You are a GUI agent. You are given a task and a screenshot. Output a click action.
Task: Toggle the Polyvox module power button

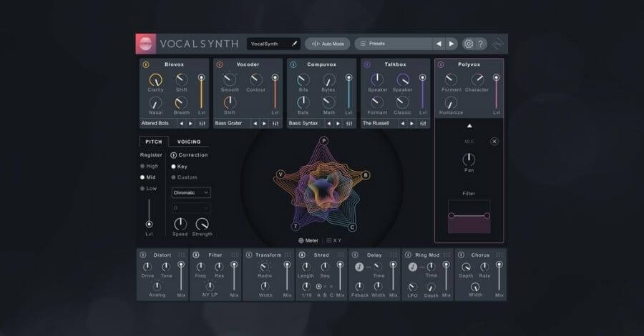[441, 65]
